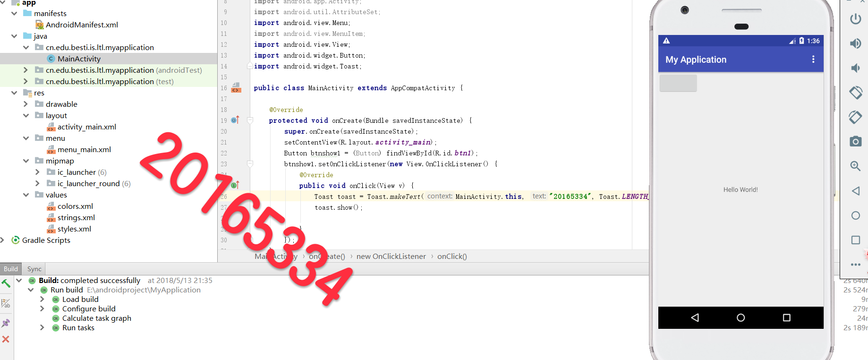The height and width of the screenshot is (360, 868).
Task: Take an emulator screenshot with camera icon
Action: tap(855, 141)
